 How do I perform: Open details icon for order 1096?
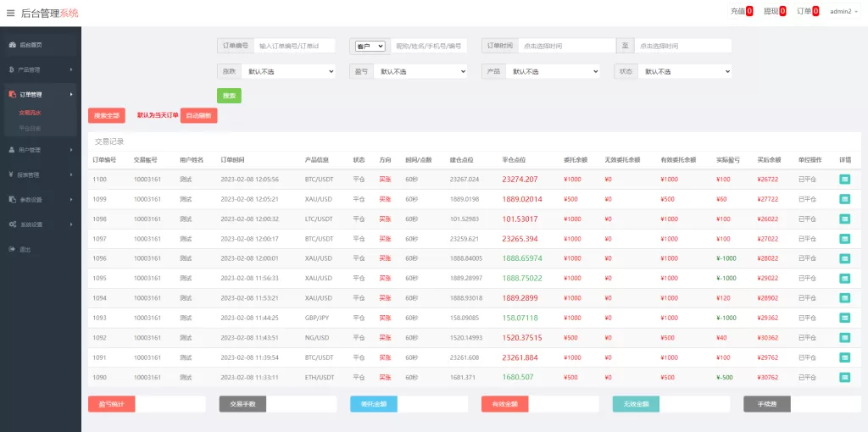[x=845, y=258]
